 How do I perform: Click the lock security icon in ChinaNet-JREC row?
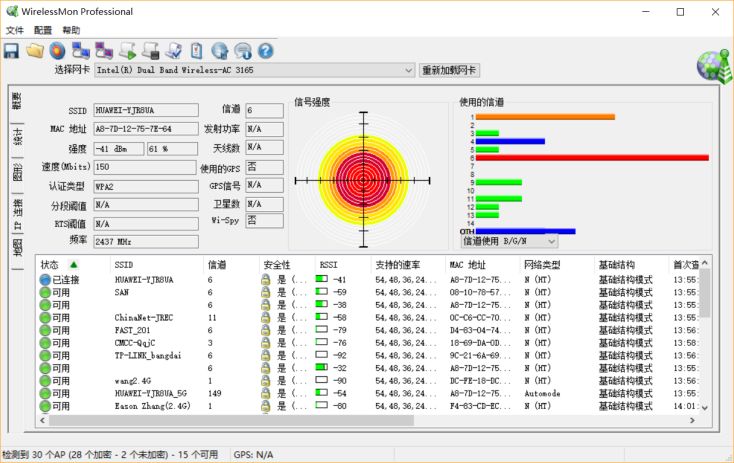pos(265,317)
